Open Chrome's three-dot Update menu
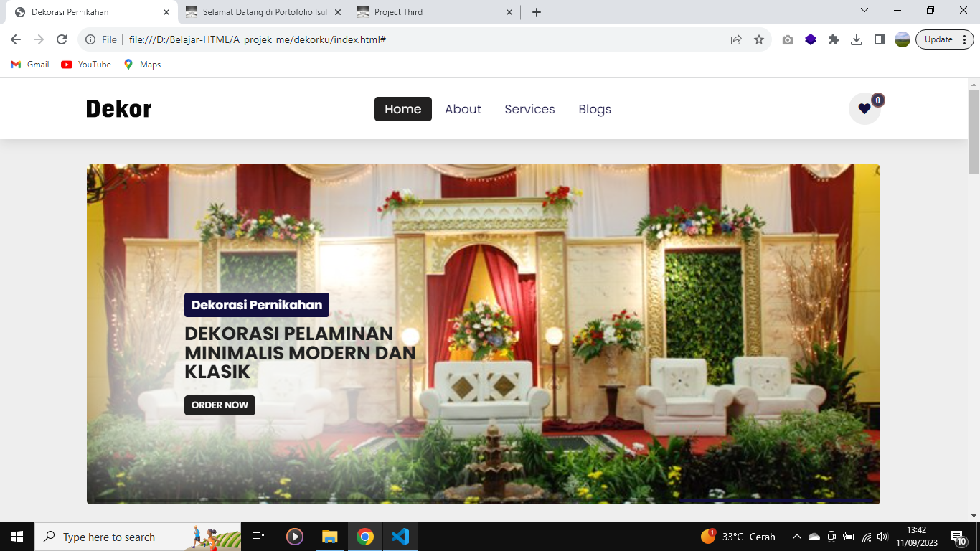 pos(964,39)
